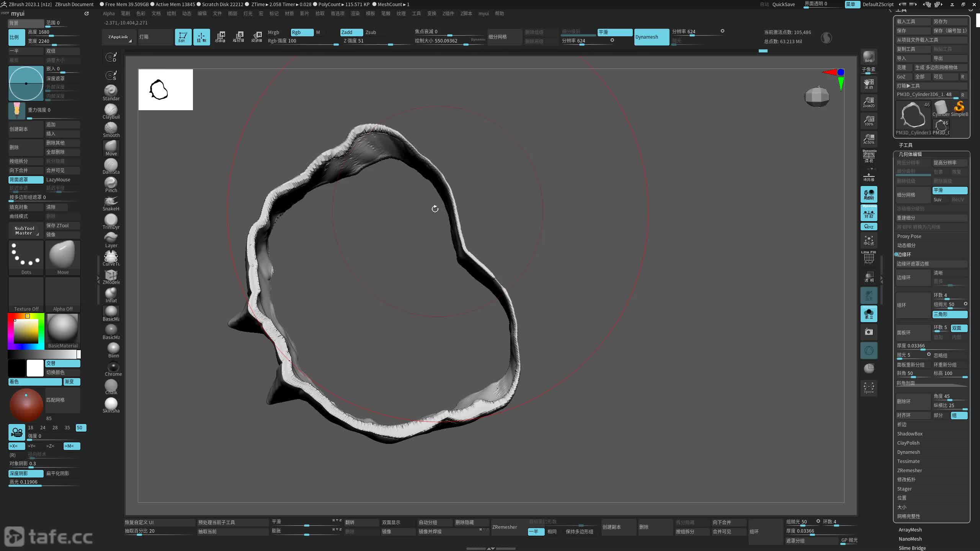
Task: Toggle the Zsub mode
Action: [371, 33]
